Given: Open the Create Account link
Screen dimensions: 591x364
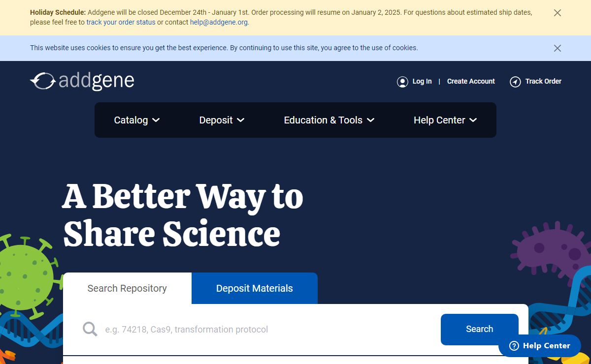Looking at the screenshot, I should click(471, 82).
